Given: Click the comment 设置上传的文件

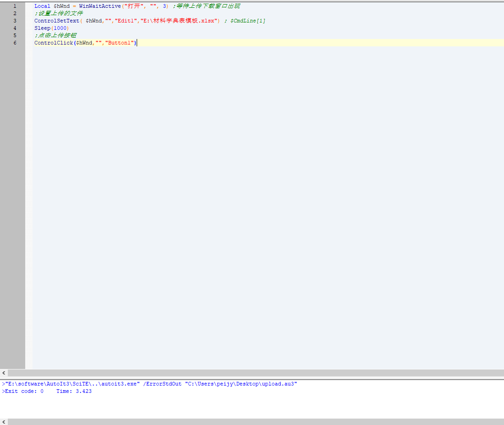Looking at the screenshot, I should click(x=59, y=13).
